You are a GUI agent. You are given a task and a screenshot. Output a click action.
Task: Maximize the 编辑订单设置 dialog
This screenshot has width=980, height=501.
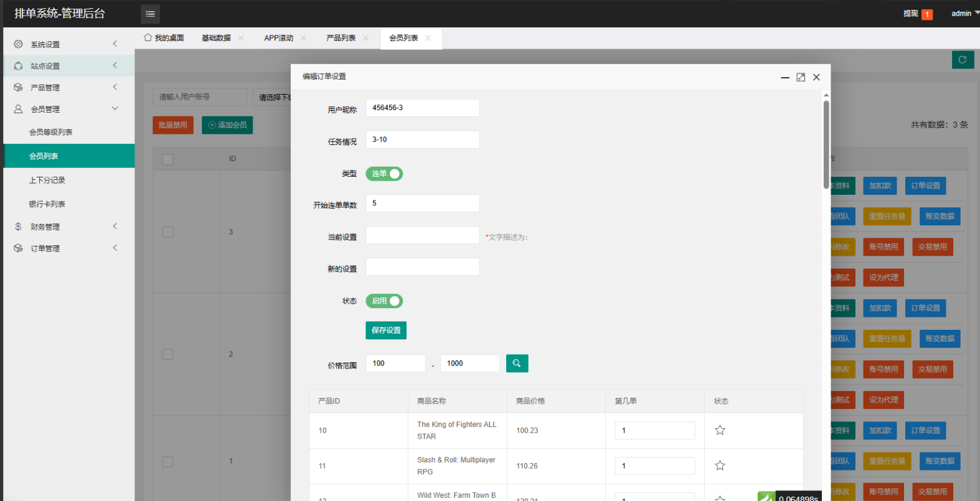801,77
